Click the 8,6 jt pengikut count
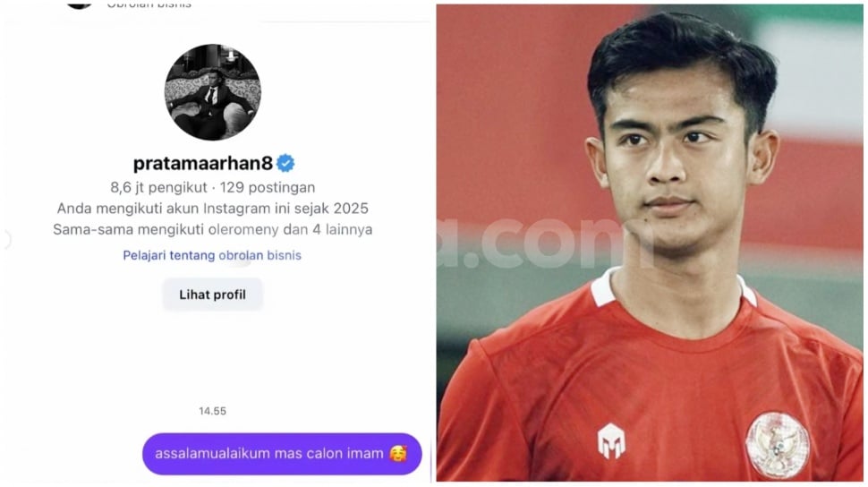This screenshot has height=487, width=868. click(158, 188)
